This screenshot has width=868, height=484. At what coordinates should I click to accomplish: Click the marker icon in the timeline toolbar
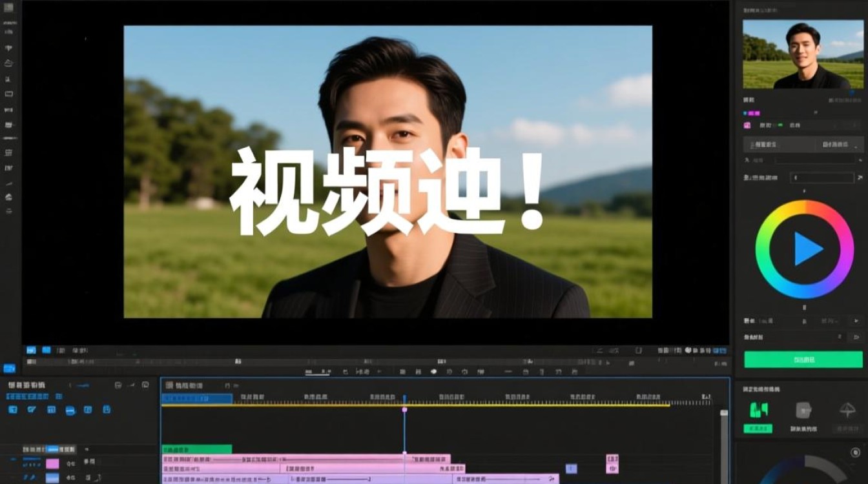pos(432,371)
